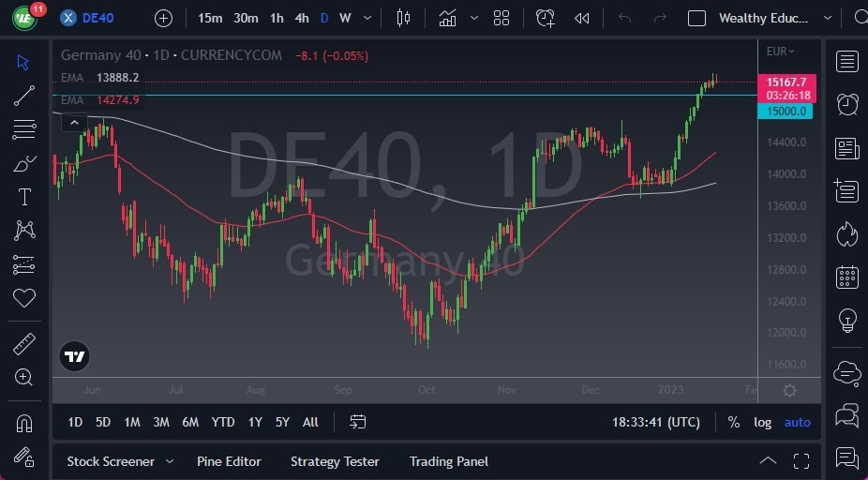Redo the chart action
868x480 pixels.
click(660, 18)
